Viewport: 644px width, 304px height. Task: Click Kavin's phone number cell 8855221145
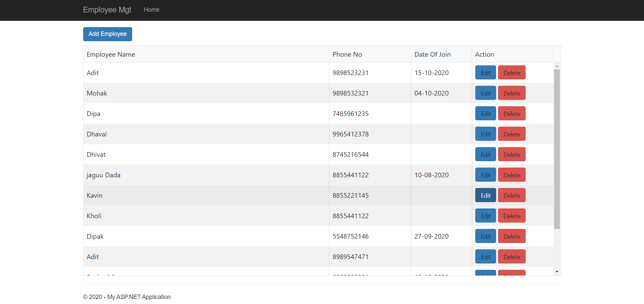pos(351,195)
